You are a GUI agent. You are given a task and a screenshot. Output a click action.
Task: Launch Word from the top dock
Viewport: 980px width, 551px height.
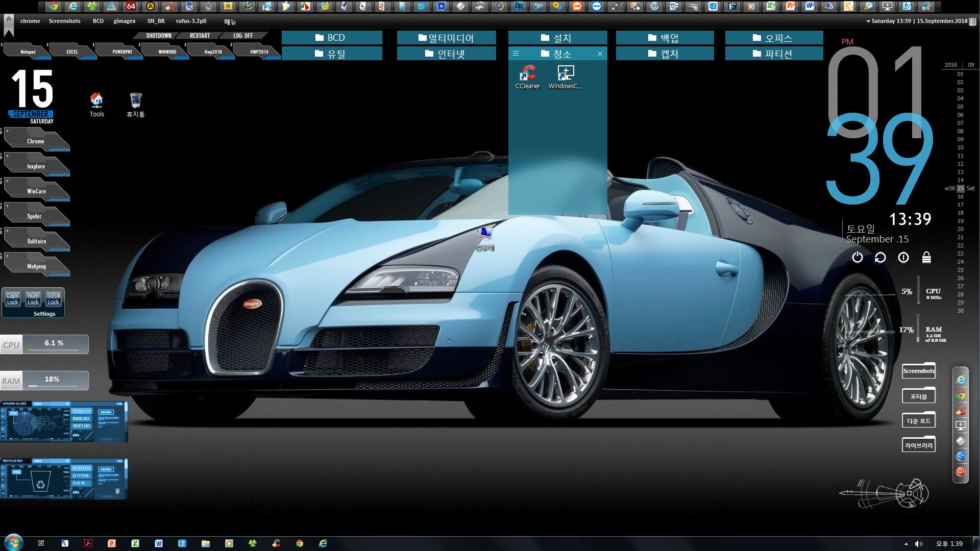pos(810,7)
